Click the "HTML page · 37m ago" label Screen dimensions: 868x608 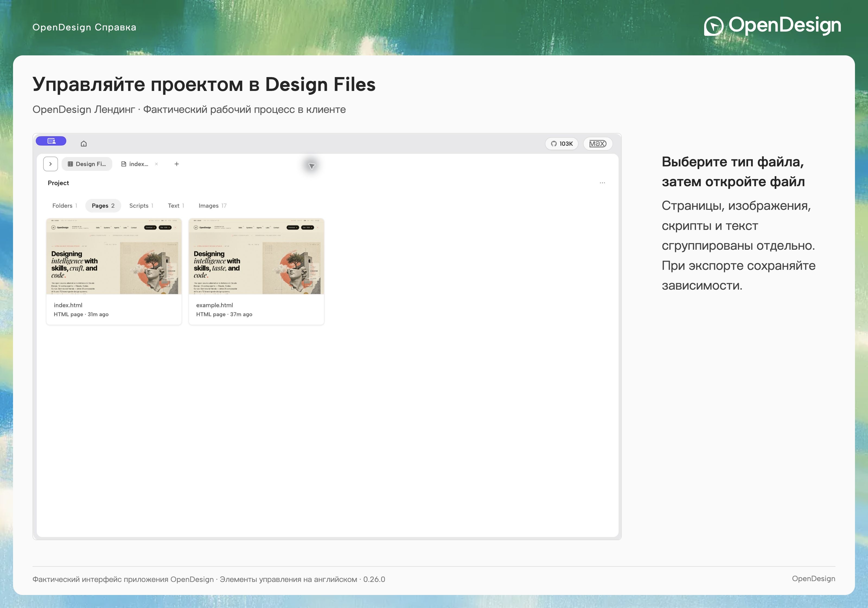click(224, 314)
